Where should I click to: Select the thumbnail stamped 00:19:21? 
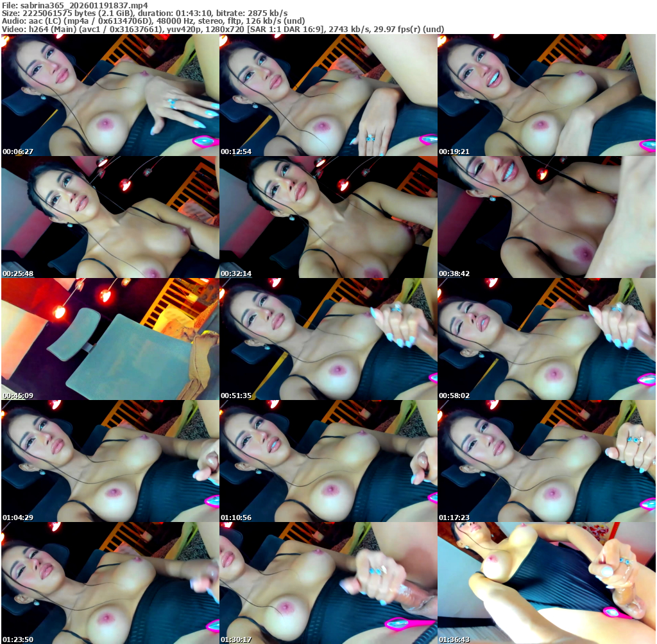tap(547, 95)
